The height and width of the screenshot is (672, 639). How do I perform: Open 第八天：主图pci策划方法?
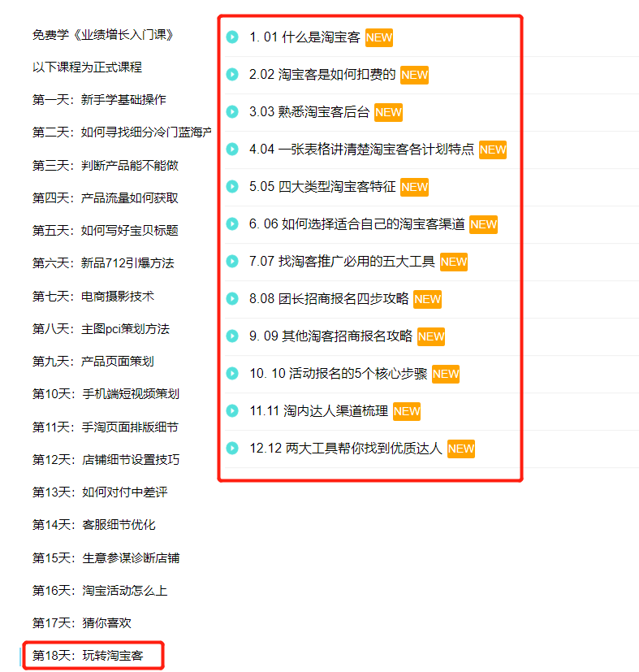101,329
